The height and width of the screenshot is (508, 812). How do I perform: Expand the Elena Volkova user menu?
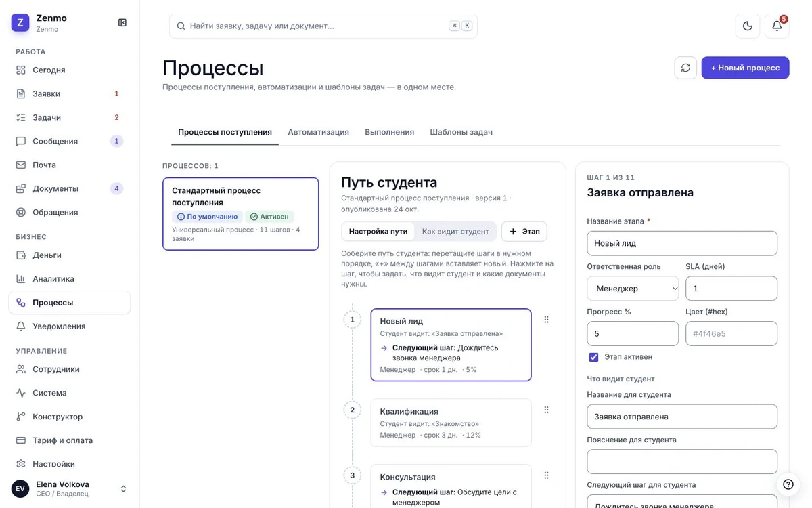coord(123,489)
